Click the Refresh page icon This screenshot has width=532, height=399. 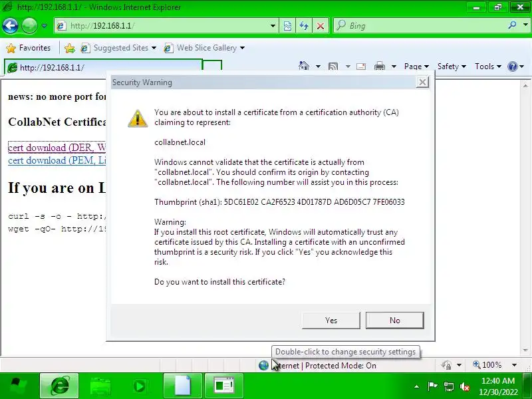click(x=304, y=26)
